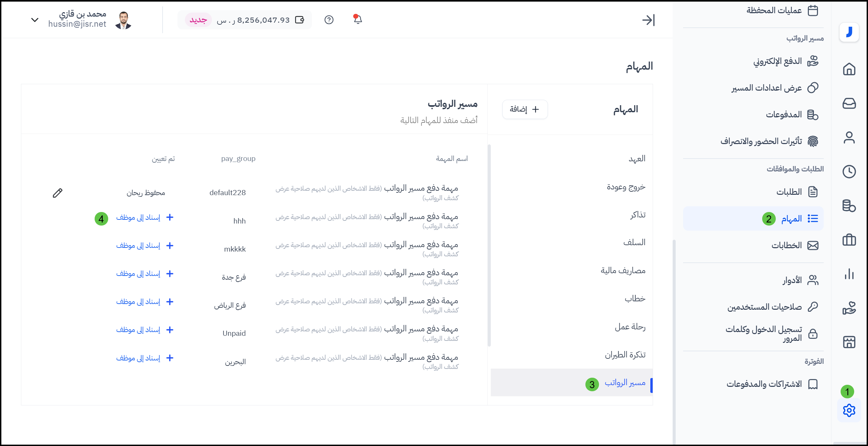Click the إضافة add button

(525, 109)
